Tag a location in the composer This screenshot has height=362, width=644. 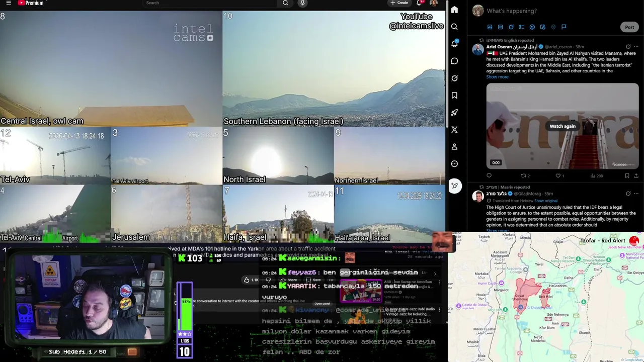(x=553, y=27)
